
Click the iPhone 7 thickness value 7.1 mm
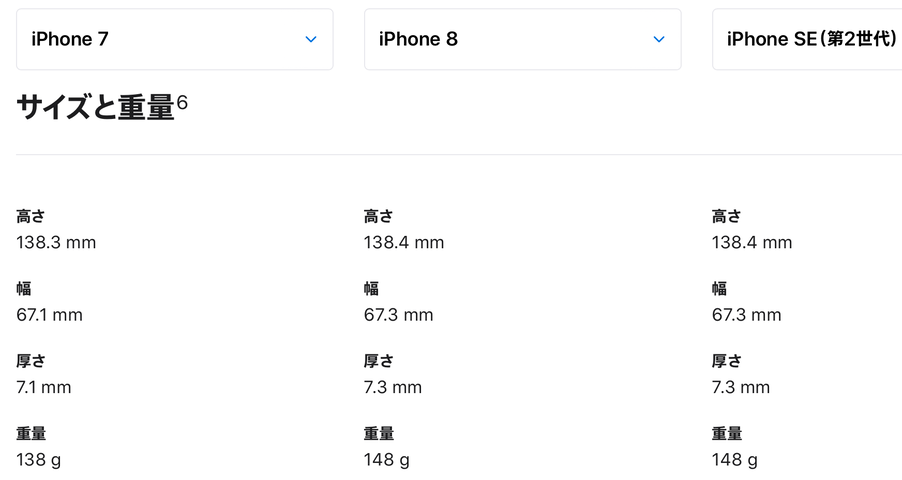point(44,387)
